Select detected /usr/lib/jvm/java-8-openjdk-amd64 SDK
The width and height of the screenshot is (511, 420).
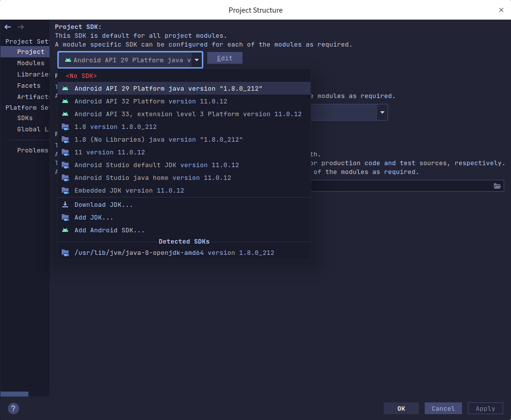tap(184, 253)
